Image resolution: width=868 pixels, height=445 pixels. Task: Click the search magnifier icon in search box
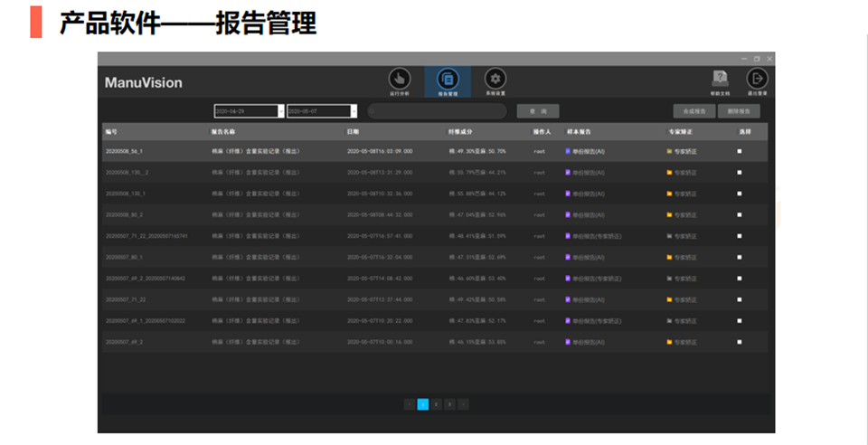(373, 111)
